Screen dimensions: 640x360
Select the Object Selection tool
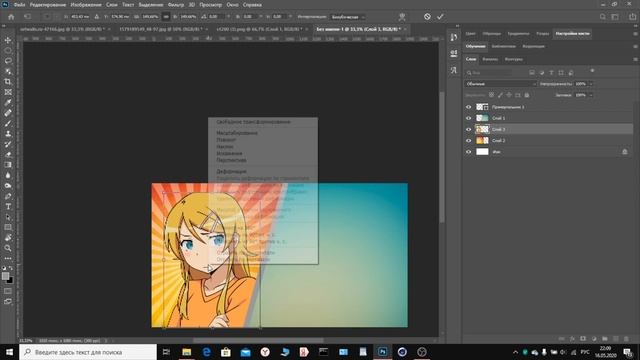(x=8, y=71)
